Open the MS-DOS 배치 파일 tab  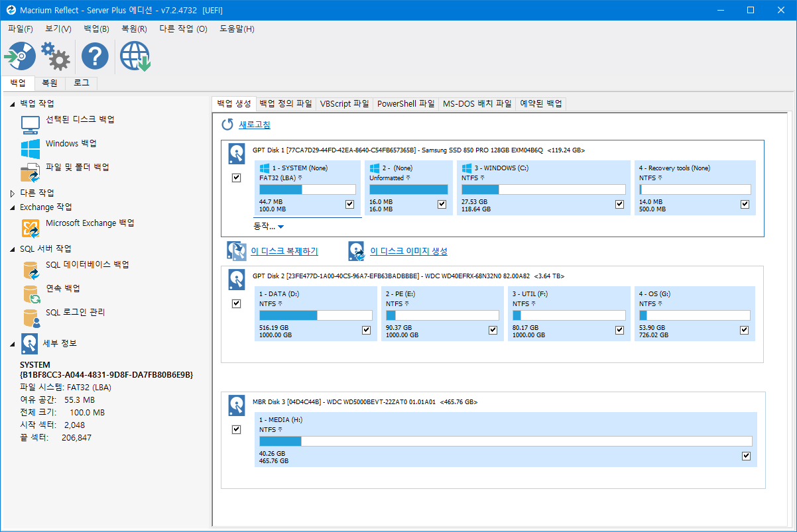tap(477, 104)
